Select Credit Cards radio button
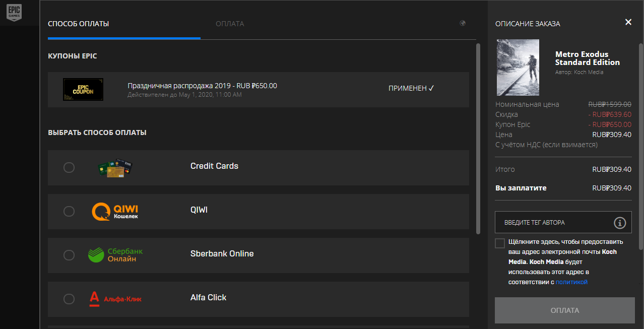Viewport: 644px width, 329px height. pos(69,167)
